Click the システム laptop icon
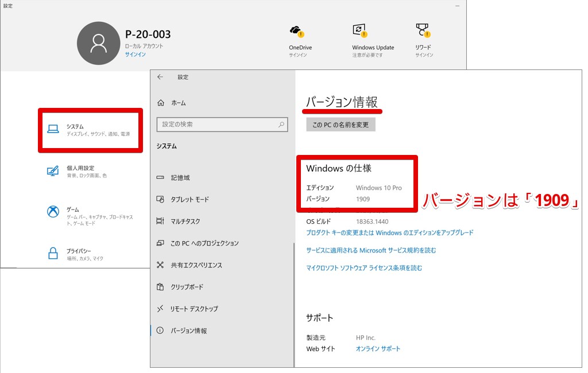 click(53, 129)
